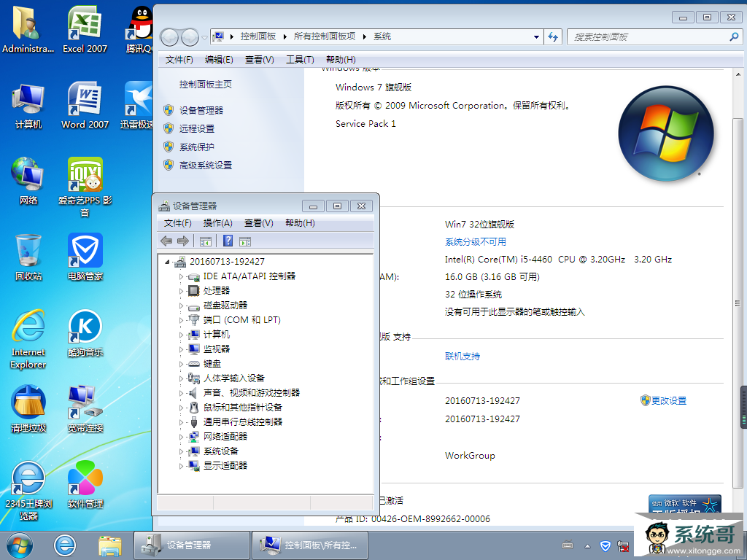Open Internet Explorer desktop icon
747x560 pixels.
pos(28,339)
